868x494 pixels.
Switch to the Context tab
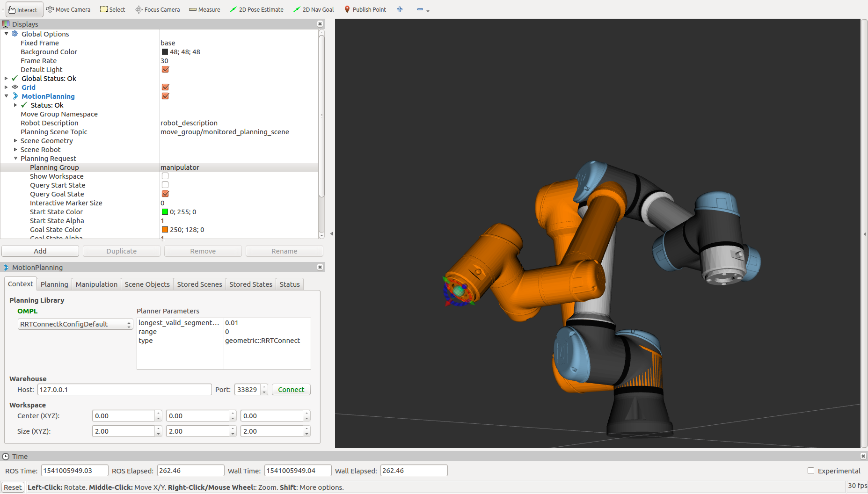[x=21, y=283]
